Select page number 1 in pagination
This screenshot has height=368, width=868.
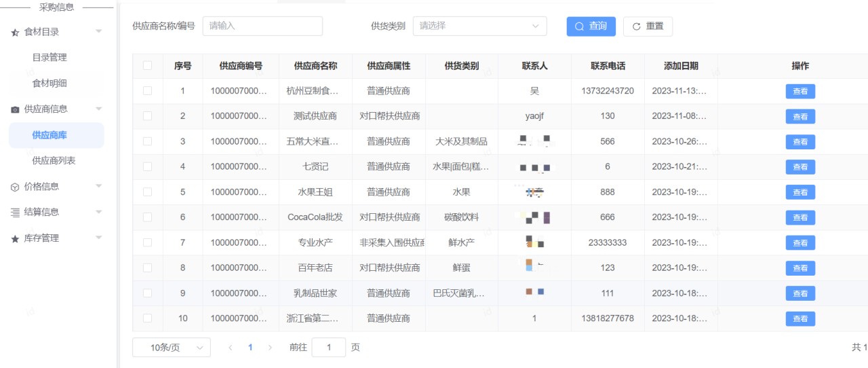click(250, 348)
